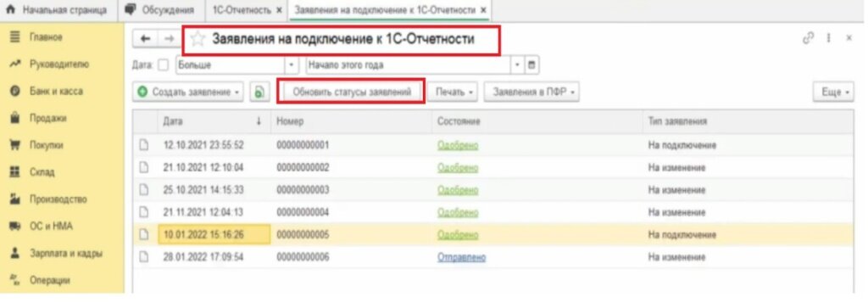Open Одобрено link for application 00000000004
The height and width of the screenshot is (308, 868).
(x=457, y=213)
